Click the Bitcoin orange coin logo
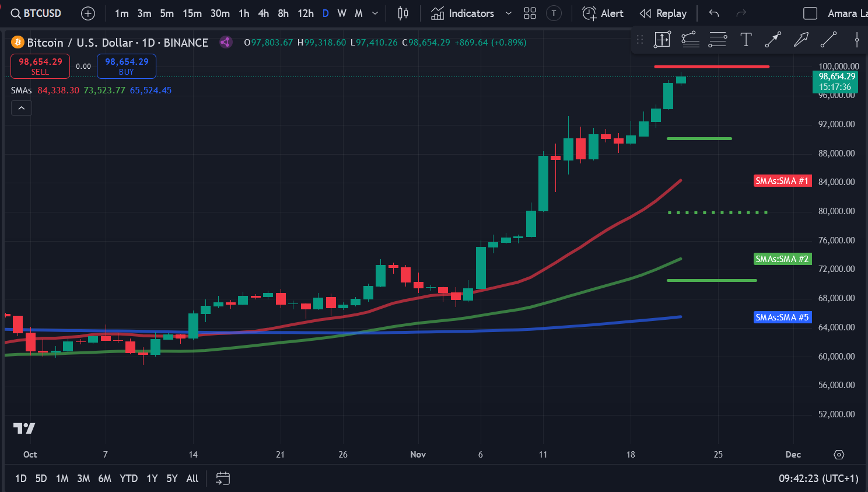868x492 pixels. (17, 43)
